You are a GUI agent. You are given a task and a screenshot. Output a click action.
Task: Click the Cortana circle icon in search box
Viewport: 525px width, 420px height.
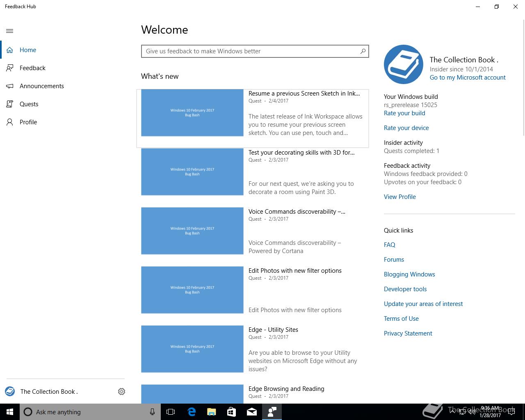click(x=28, y=412)
